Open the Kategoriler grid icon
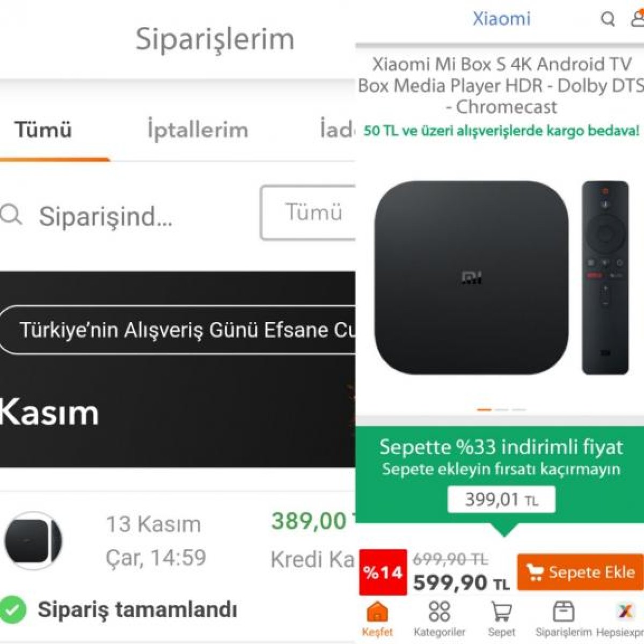Image resolution: width=644 pixels, height=644 pixels. point(439,611)
